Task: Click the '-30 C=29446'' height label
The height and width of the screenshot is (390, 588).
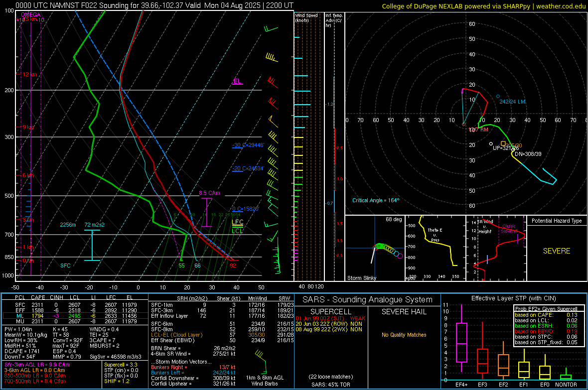Action: [248, 145]
